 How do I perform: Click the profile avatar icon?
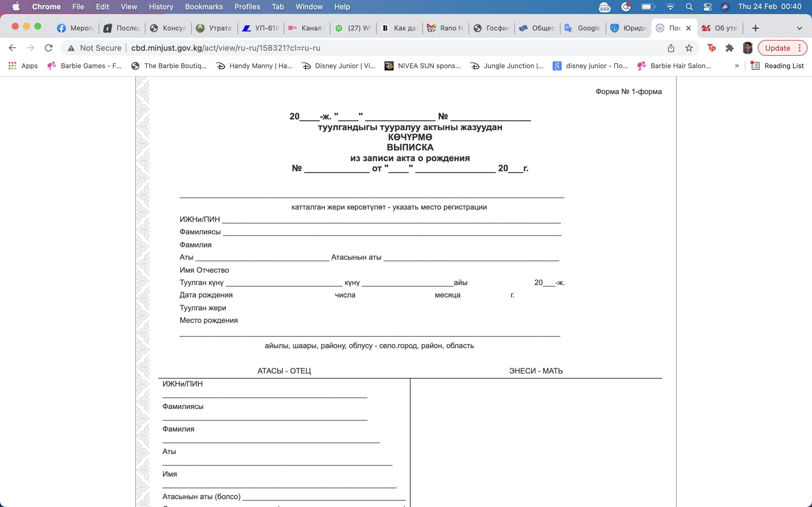click(x=748, y=48)
